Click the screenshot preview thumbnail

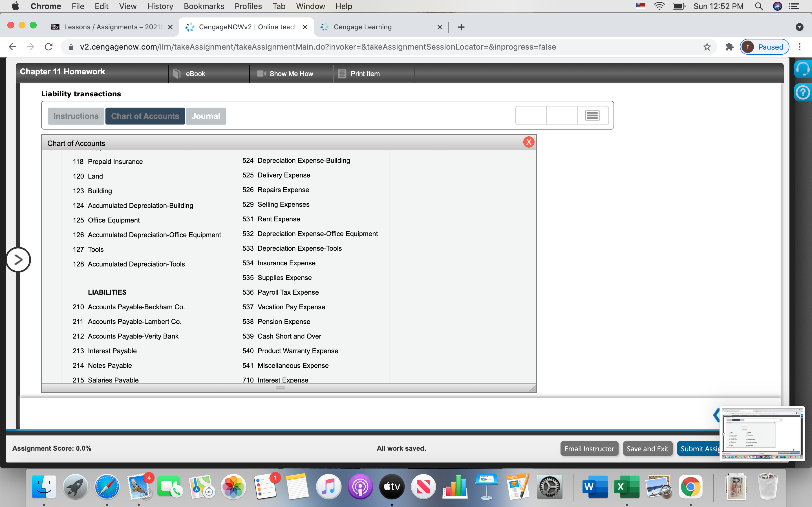(x=762, y=433)
